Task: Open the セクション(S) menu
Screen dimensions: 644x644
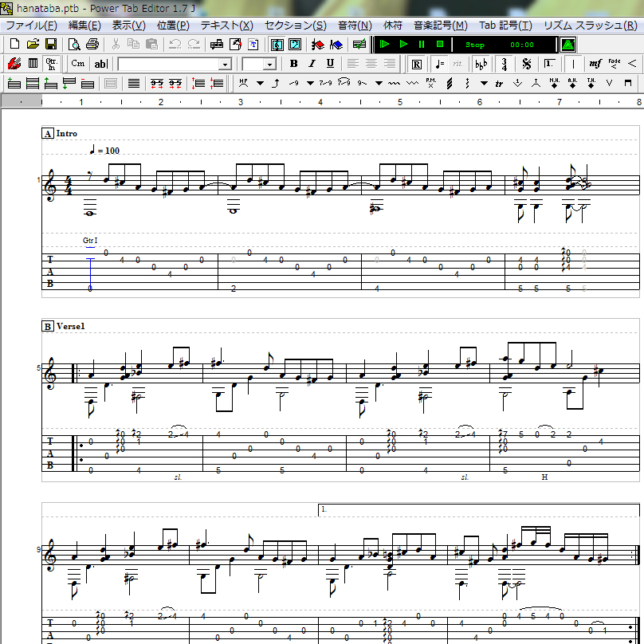Action: point(296,26)
